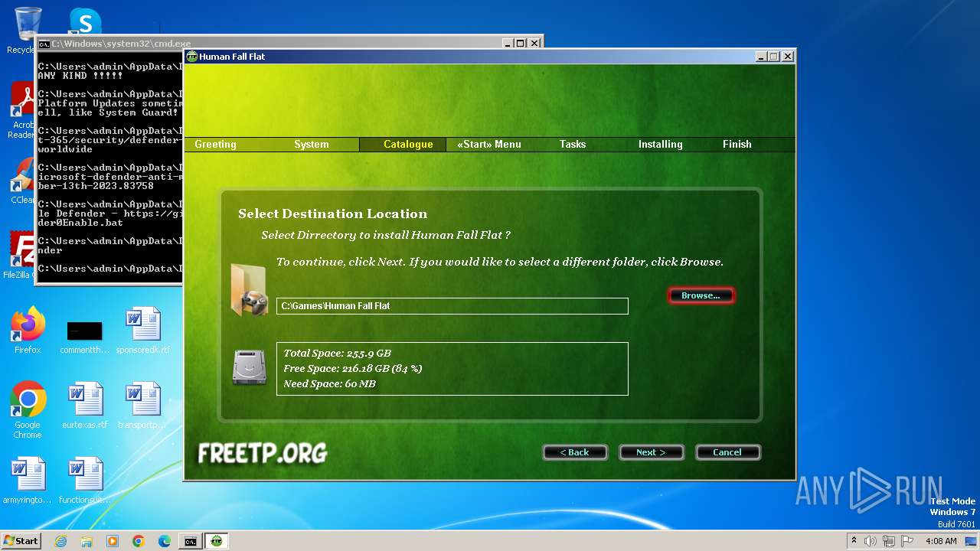Open Windows Explorer from taskbar
The width and height of the screenshot is (980, 551).
tap(87, 541)
